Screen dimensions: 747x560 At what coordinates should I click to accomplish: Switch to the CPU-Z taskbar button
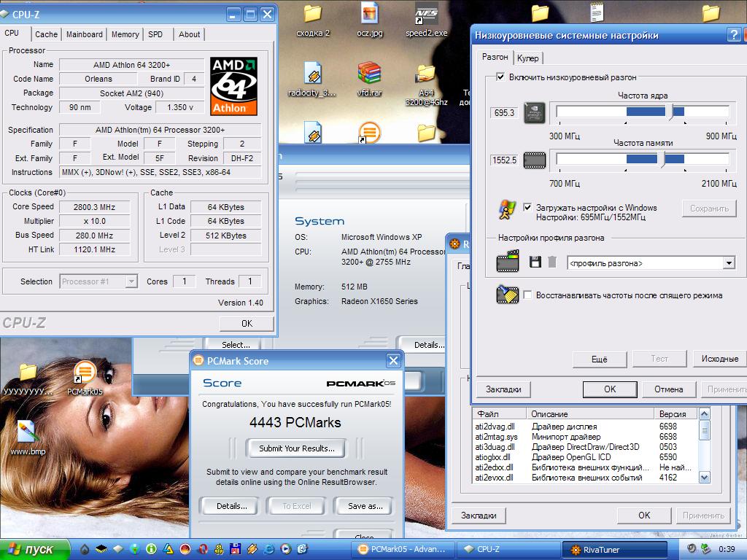point(508,550)
